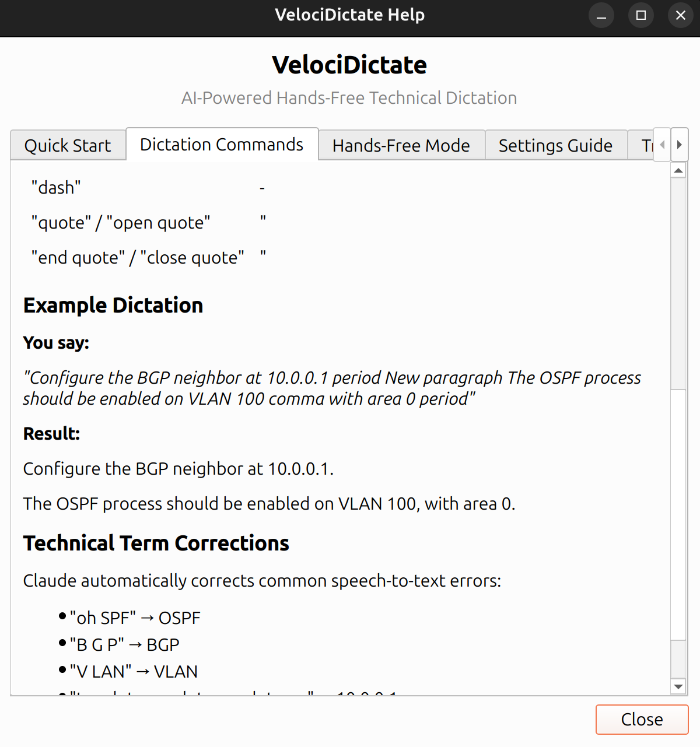Image resolution: width=700 pixels, height=747 pixels.
Task: Click the Example Dictation heading
Action: click(113, 305)
